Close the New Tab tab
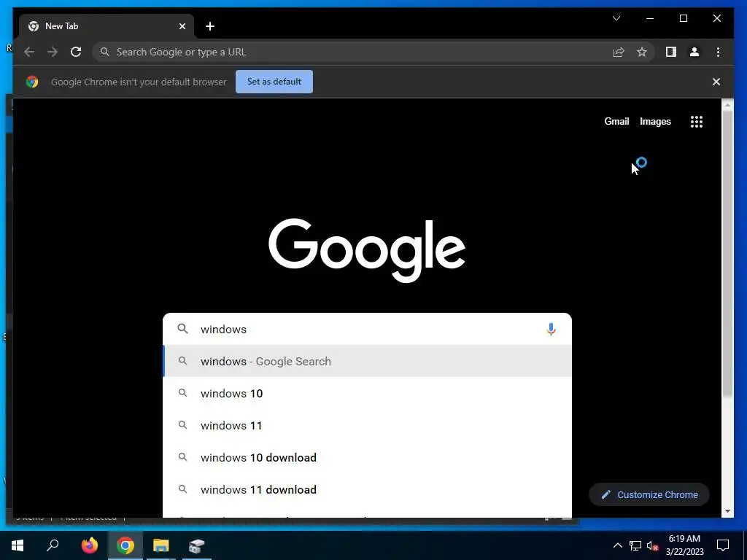The image size is (747, 560). tap(182, 26)
